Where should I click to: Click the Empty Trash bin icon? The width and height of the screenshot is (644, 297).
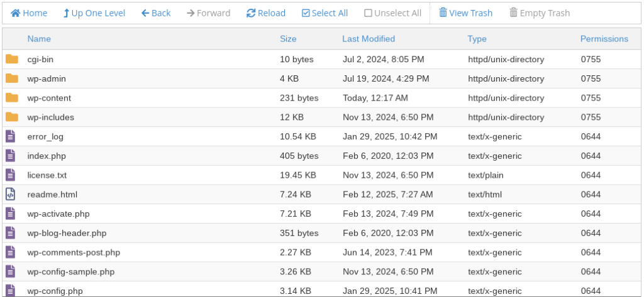pyautogui.click(x=513, y=13)
